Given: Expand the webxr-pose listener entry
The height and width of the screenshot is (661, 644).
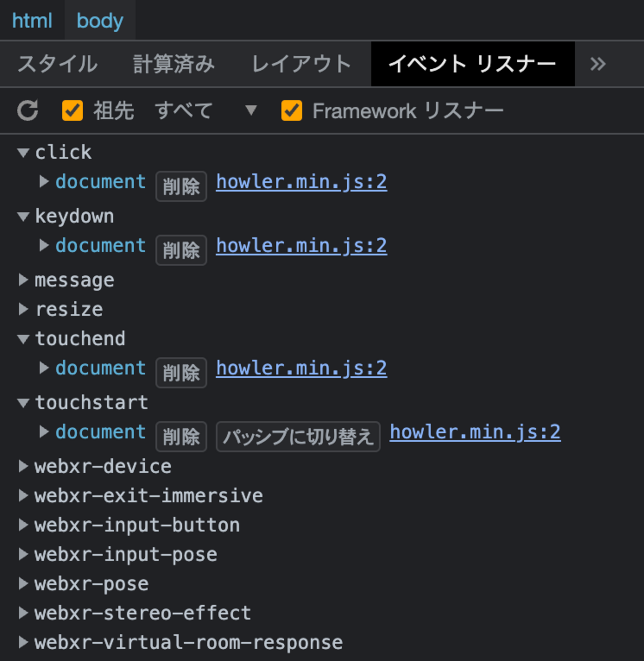Looking at the screenshot, I should pos(23,584).
